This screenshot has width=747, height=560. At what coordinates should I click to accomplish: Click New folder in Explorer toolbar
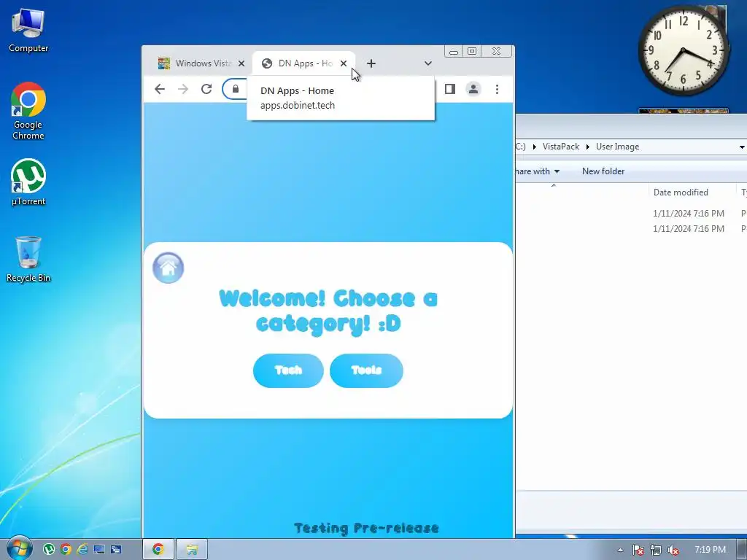[x=603, y=171]
